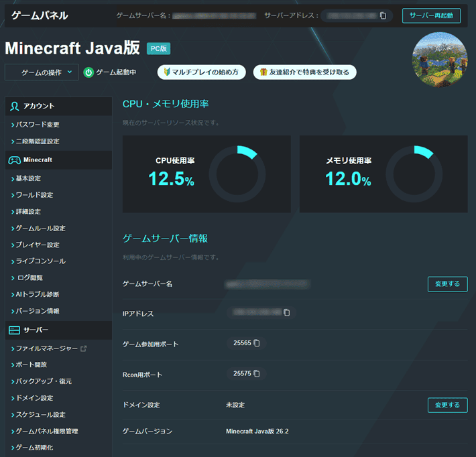Click the green game running power icon
The height and width of the screenshot is (457, 476).
coord(88,72)
